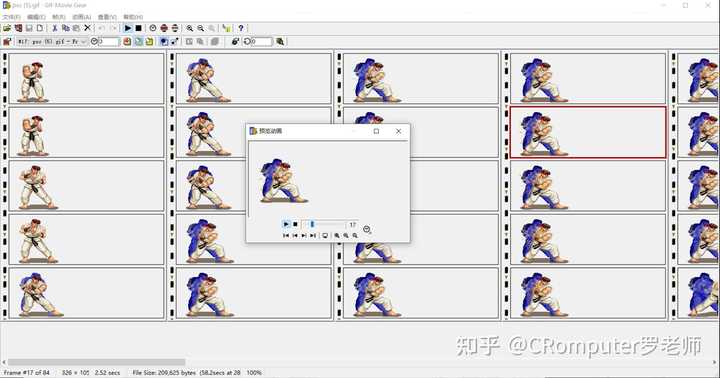The width and height of the screenshot is (720, 378).
Task: Expand the frame selector dropdown showing #17
Action: tap(83, 41)
